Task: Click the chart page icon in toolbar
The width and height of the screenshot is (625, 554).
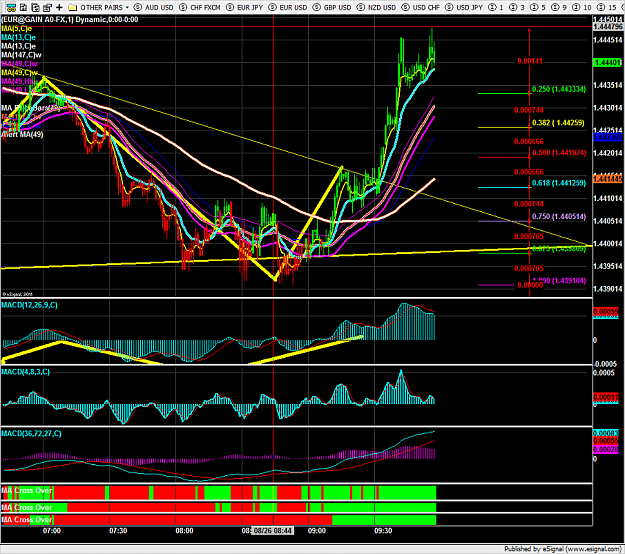Action: coord(23,7)
